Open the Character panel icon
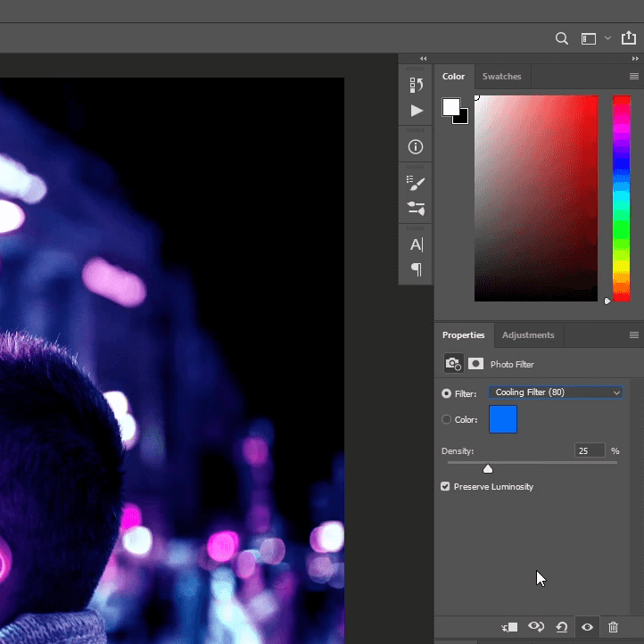The image size is (644, 644). 416,244
